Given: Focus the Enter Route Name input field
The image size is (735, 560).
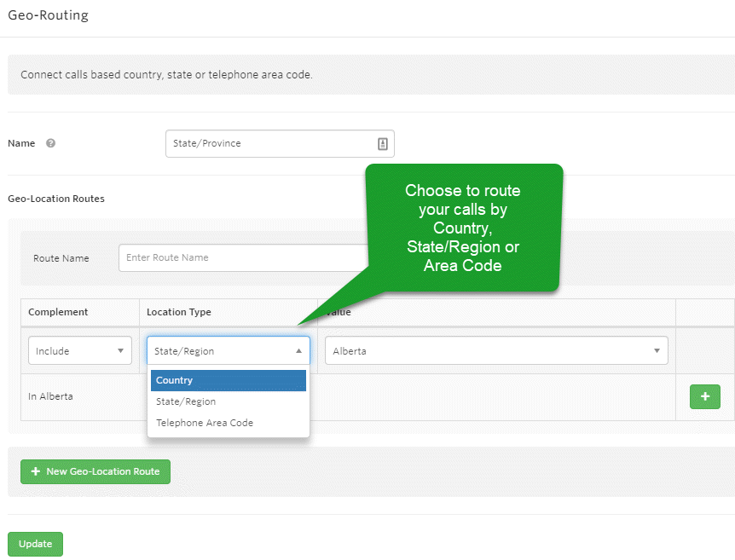Looking at the screenshot, I should [244, 257].
